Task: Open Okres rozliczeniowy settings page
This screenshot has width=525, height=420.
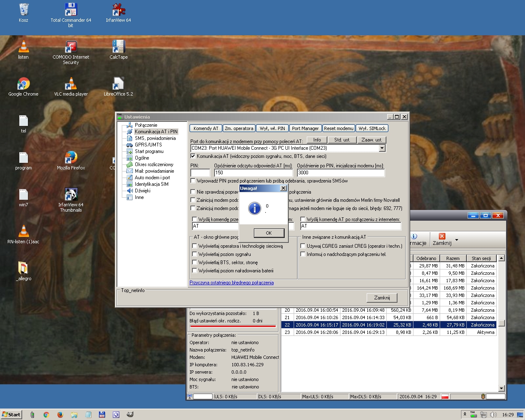Action: [154, 164]
